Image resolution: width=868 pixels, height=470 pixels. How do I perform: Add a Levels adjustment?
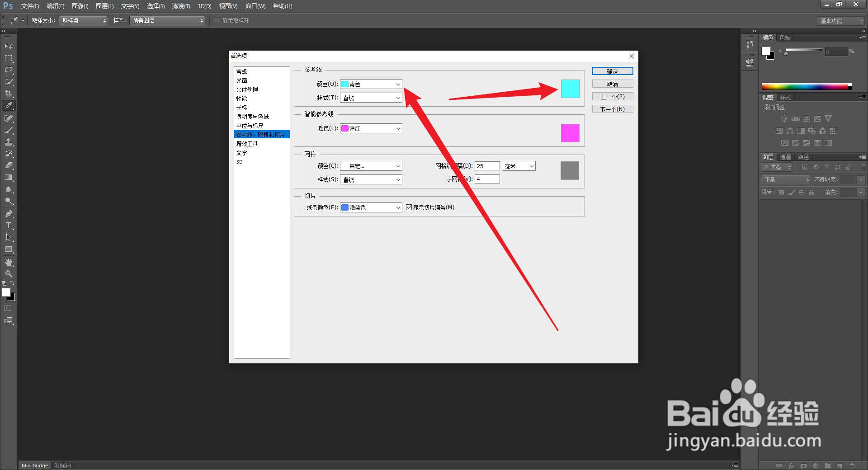tap(796, 119)
